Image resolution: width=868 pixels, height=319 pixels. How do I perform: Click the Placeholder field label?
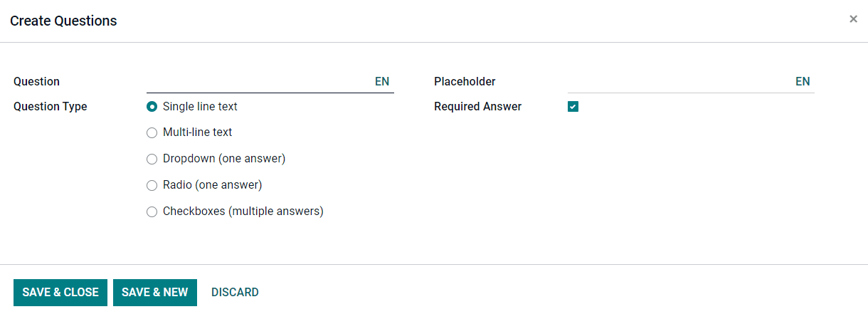[x=465, y=81]
